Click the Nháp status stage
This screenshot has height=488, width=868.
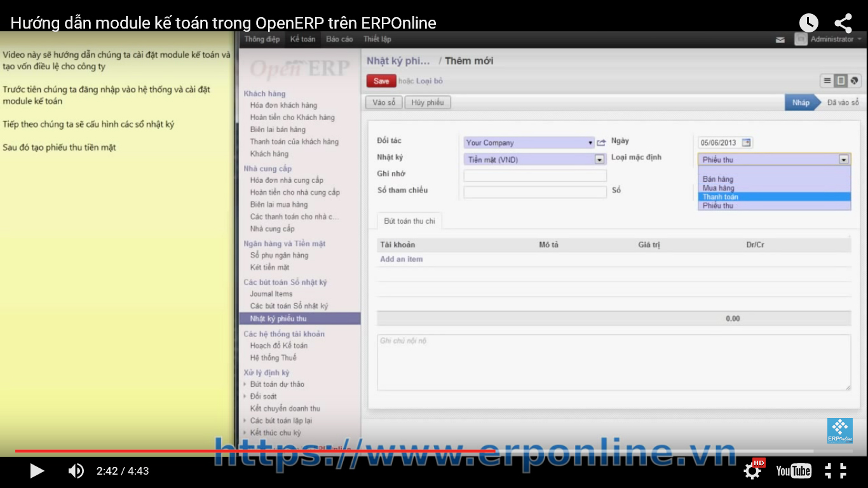(x=801, y=102)
